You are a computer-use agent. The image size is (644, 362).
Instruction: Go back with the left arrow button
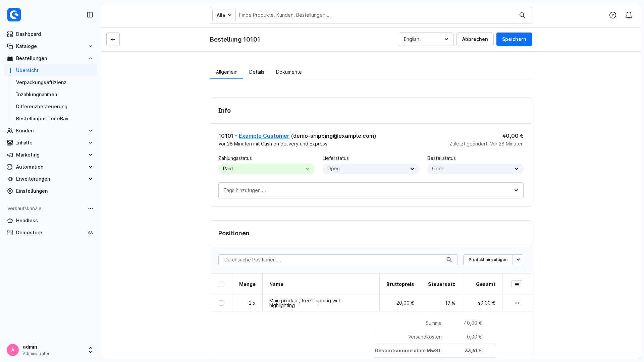point(113,39)
